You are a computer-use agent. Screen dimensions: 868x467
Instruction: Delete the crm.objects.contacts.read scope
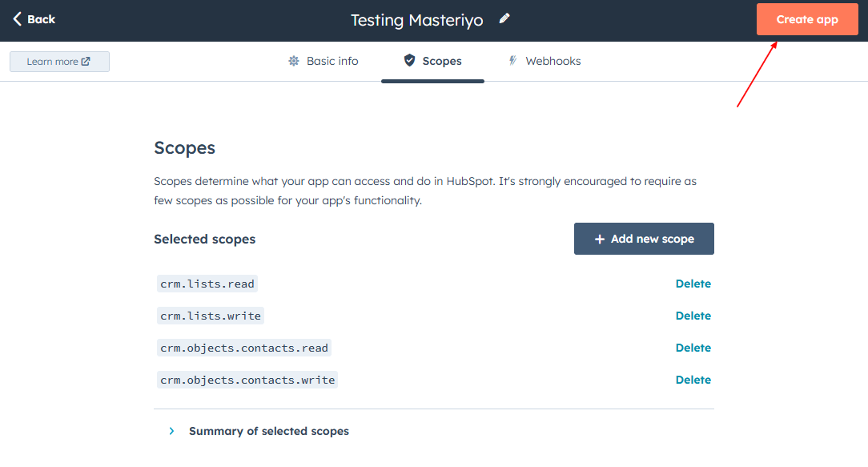(x=693, y=348)
